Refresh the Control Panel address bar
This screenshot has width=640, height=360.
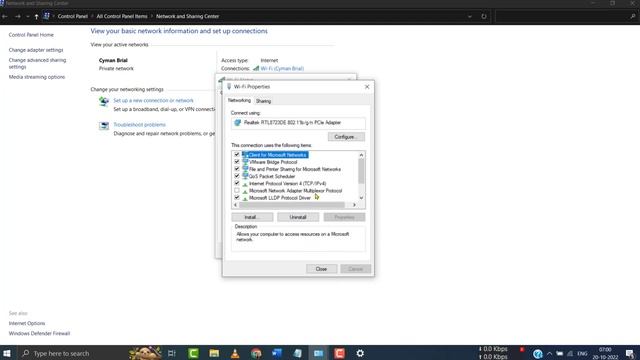coord(484,16)
